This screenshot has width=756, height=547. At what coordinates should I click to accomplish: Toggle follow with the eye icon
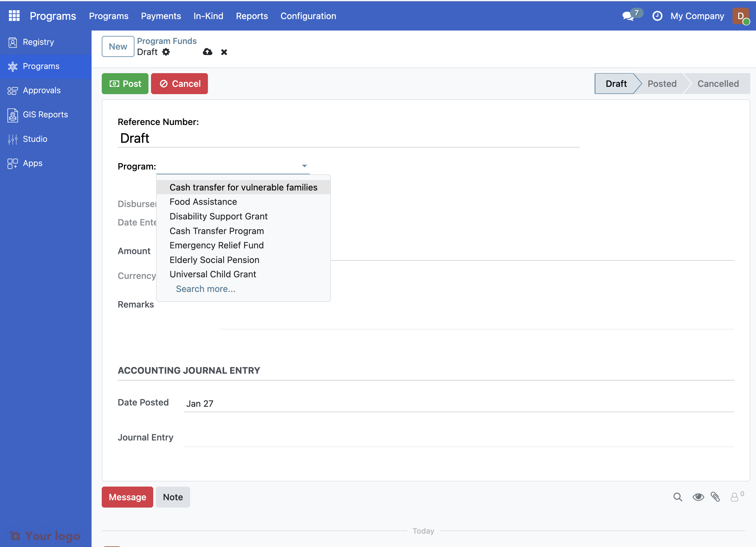coord(699,497)
